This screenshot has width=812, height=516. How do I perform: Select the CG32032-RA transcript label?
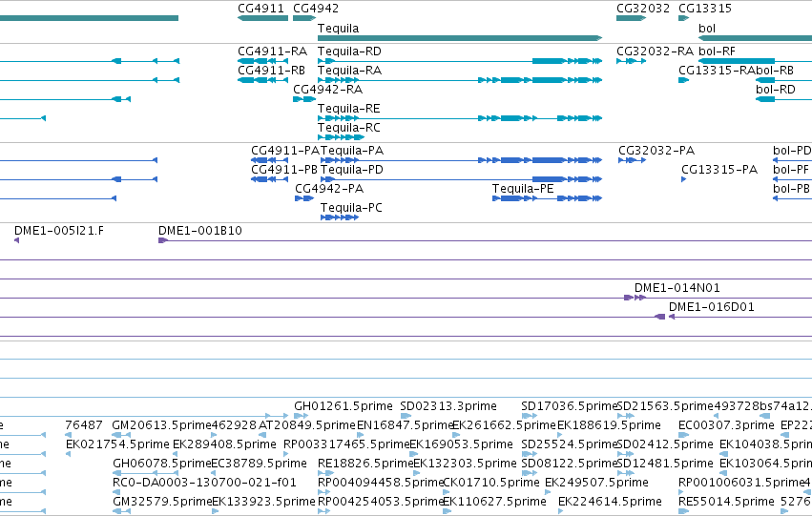[656, 52]
